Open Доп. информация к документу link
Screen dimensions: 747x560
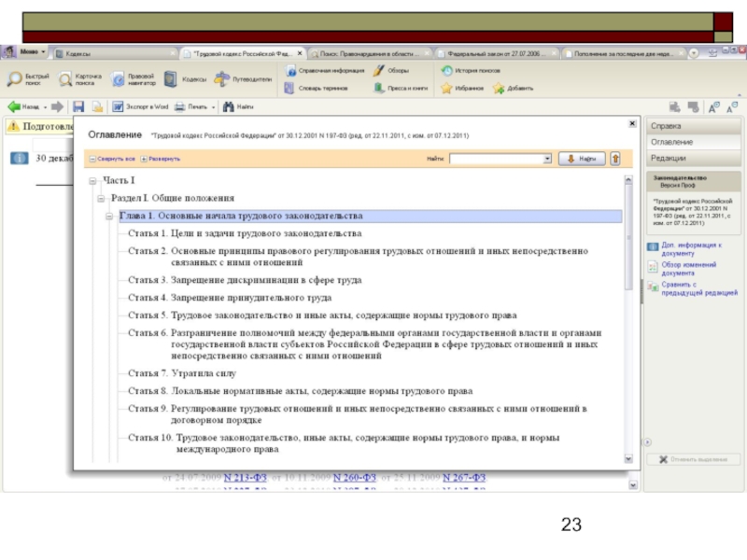691,249
